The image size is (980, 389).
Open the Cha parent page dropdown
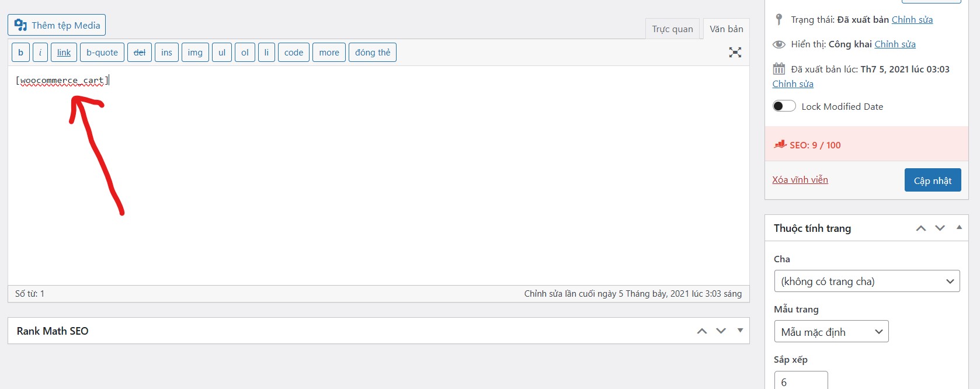[867, 282]
